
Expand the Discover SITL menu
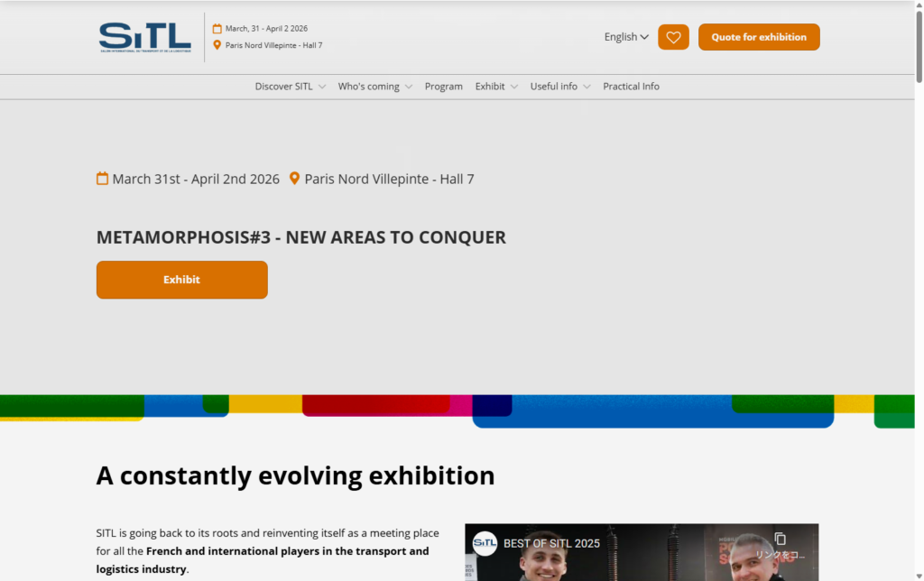point(290,87)
